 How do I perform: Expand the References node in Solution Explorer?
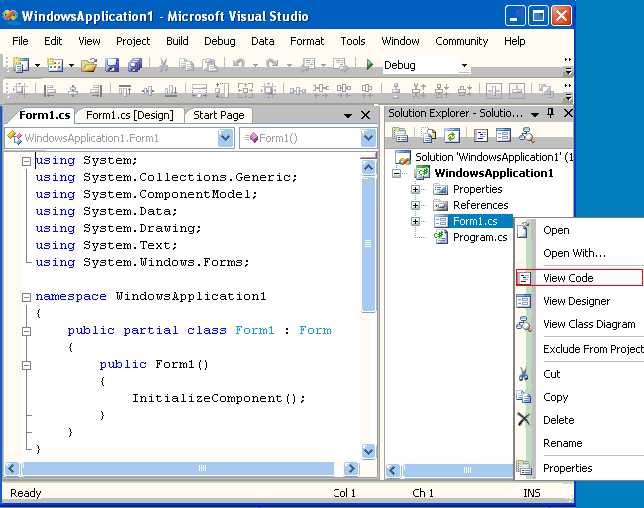pos(416,205)
